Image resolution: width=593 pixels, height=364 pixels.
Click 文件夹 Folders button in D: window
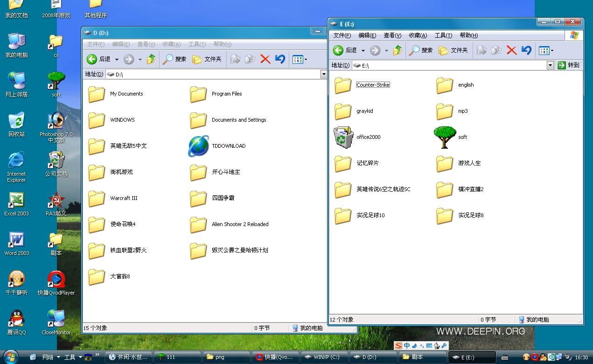pos(207,59)
